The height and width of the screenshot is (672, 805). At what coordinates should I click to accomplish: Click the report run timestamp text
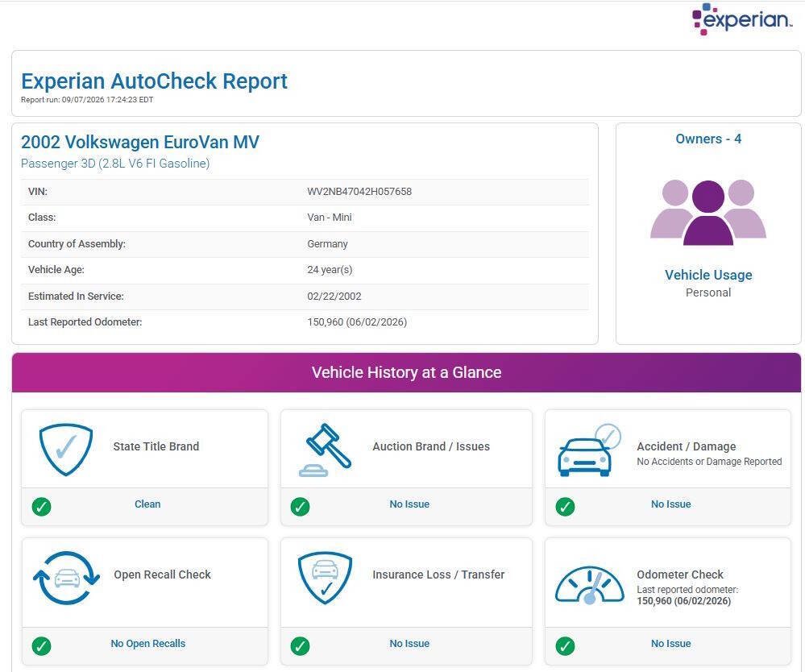(87, 100)
